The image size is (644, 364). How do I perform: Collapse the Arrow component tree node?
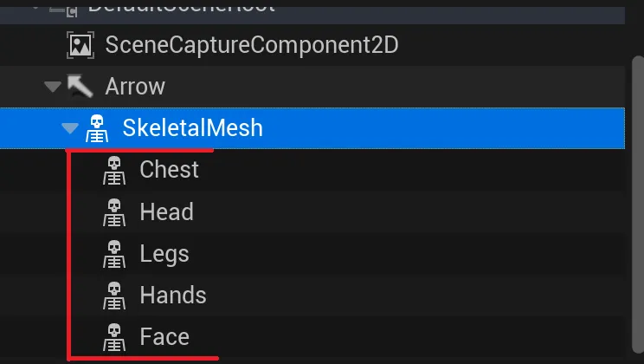pyautogui.click(x=53, y=87)
